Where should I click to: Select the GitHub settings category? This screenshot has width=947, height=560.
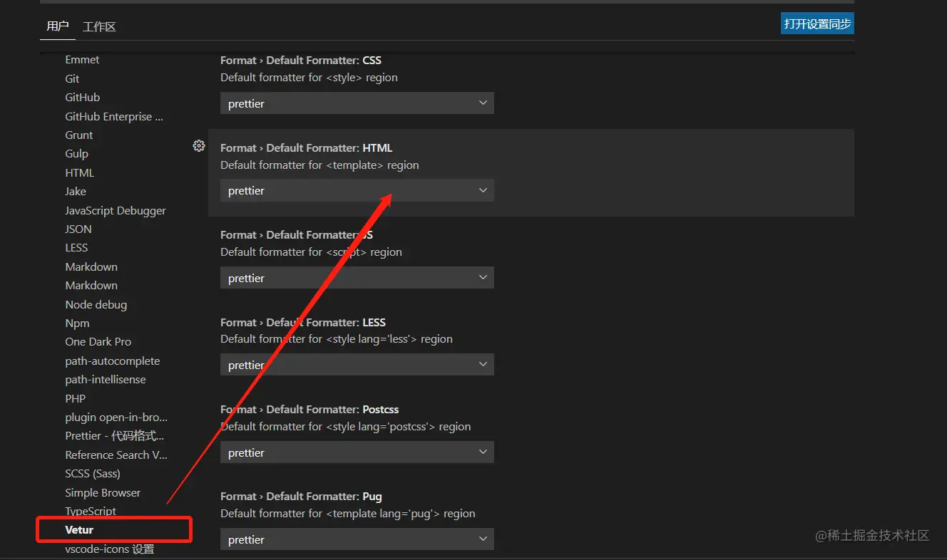[x=83, y=97]
